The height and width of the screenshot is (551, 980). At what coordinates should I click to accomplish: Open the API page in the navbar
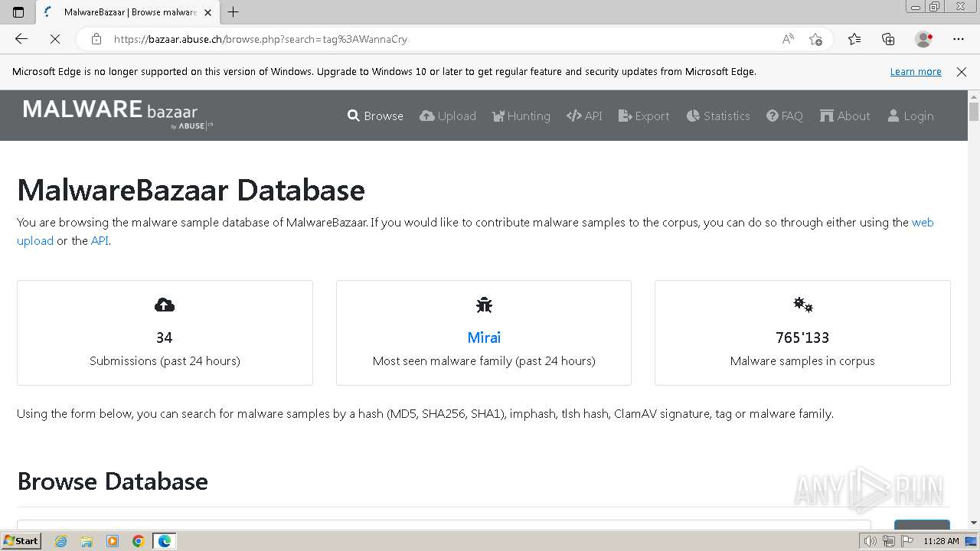coord(584,116)
